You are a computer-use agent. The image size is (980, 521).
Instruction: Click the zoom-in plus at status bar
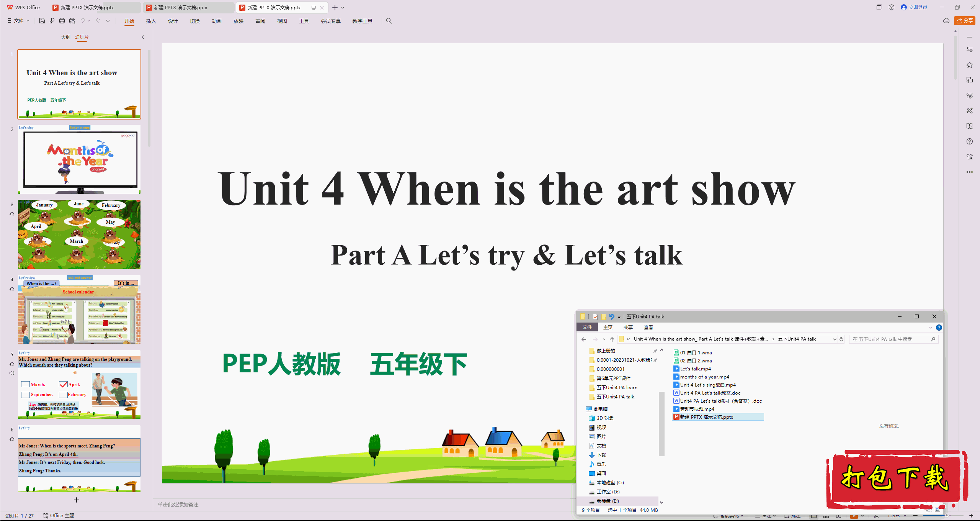pos(972,516)
